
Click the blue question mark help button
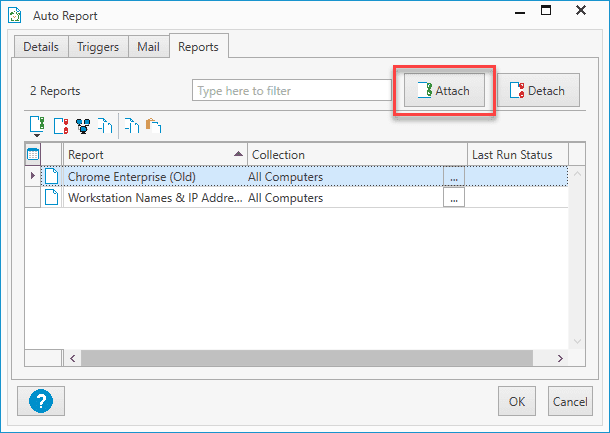pyautogui.click(x=41, y=401)
